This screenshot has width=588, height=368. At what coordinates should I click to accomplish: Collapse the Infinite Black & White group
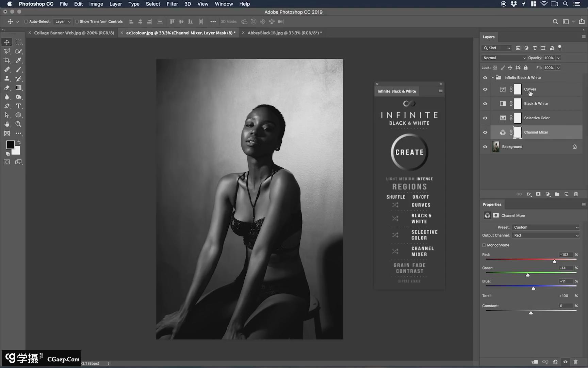pos(493,78)
